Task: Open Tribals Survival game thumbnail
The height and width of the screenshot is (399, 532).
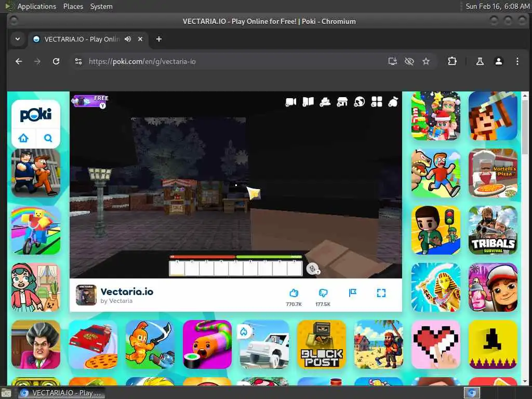Action: [493, 230]
